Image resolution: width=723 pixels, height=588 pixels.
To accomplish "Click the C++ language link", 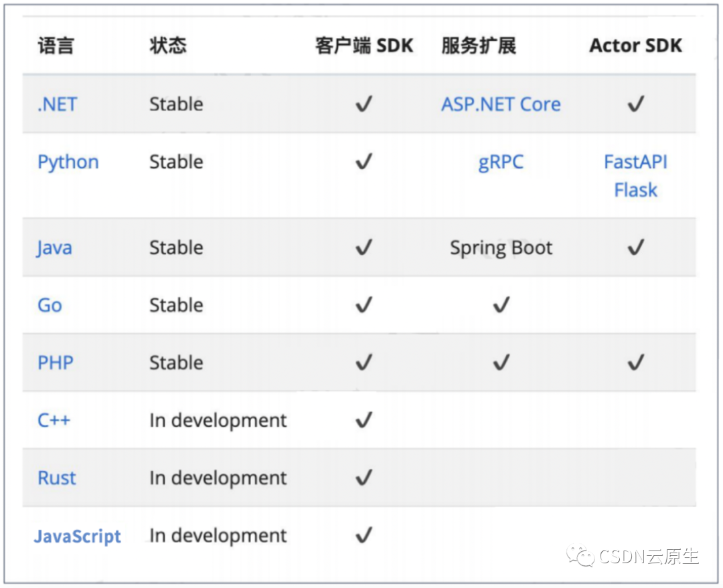I will (x=54, y=421).
